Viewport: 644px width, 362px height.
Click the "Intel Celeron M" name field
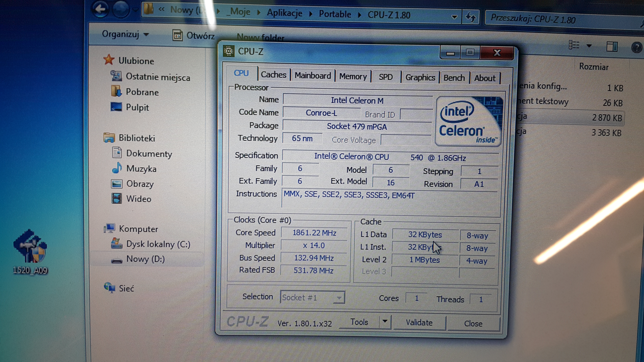pos(358,100)
